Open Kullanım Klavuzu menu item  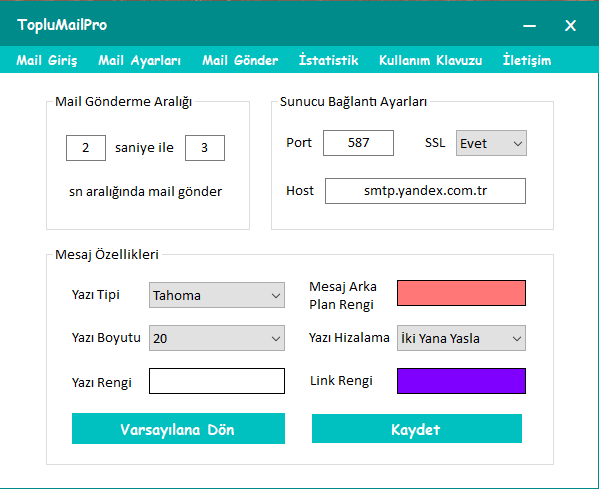[x=431, y=60]
